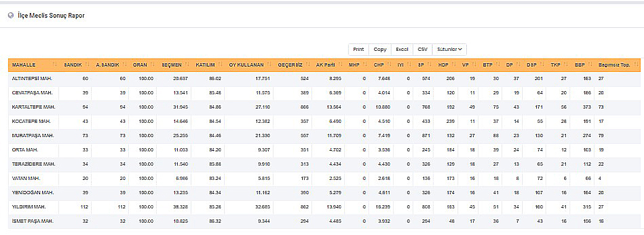Select the YENİDOĞAN MAH. row name

click(33, 193)
